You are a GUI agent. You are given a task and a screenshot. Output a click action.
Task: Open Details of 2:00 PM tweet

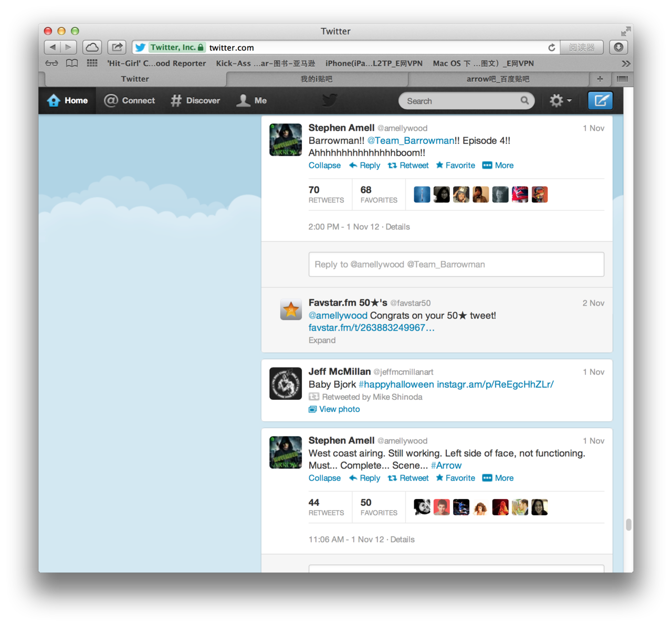pyautogui.click(x=397, y=227)
